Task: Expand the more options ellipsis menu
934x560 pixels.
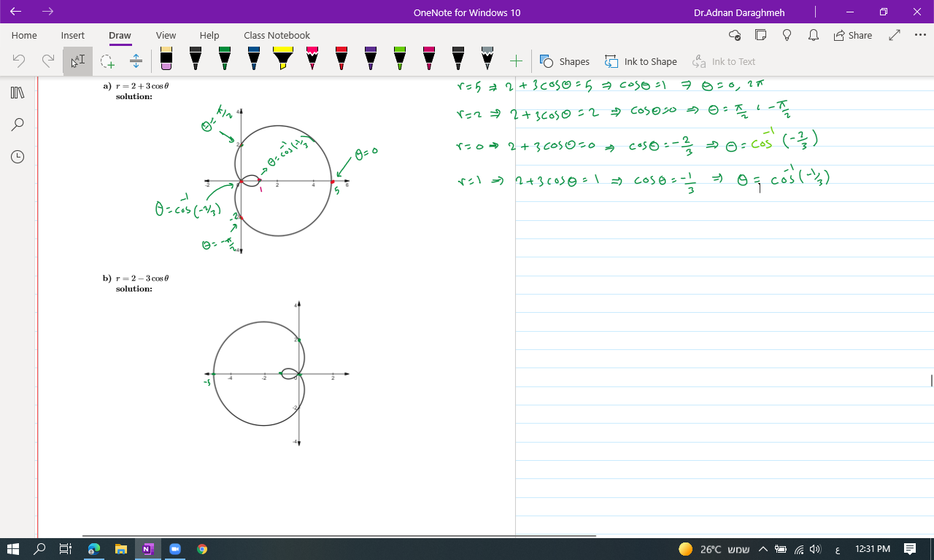Action: pyautogui.click(x=919, y=35)
